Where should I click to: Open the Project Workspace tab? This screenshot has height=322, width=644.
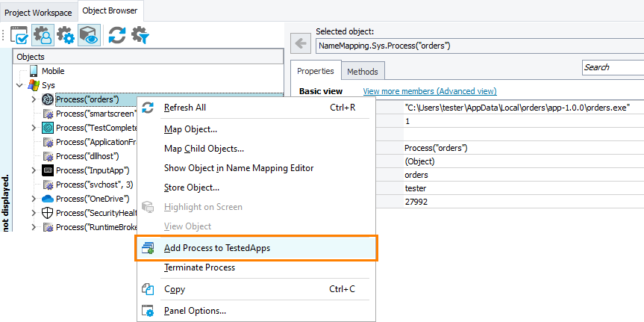pyautogui.click(x=39, y=12)
